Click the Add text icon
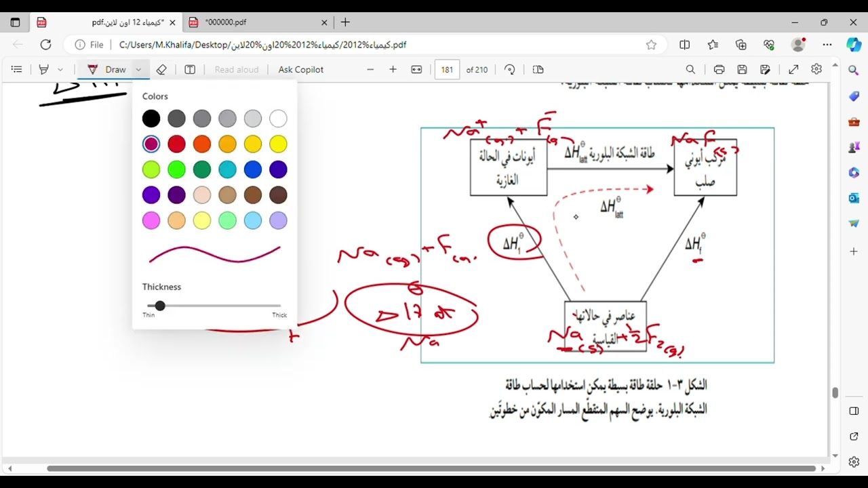Screen dimensions: 868x488 [x=190, y=69]
